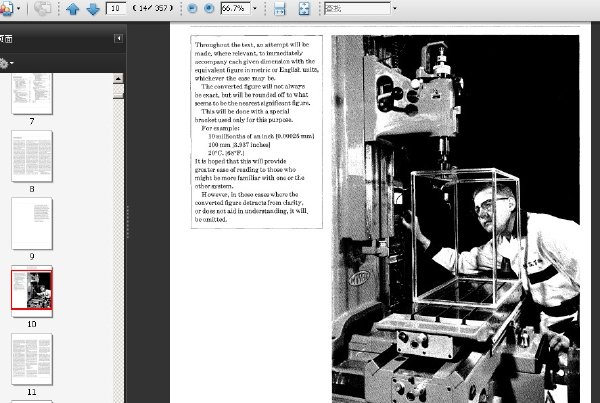Go to the previous page using the up arrow

(x=73, y=9)
